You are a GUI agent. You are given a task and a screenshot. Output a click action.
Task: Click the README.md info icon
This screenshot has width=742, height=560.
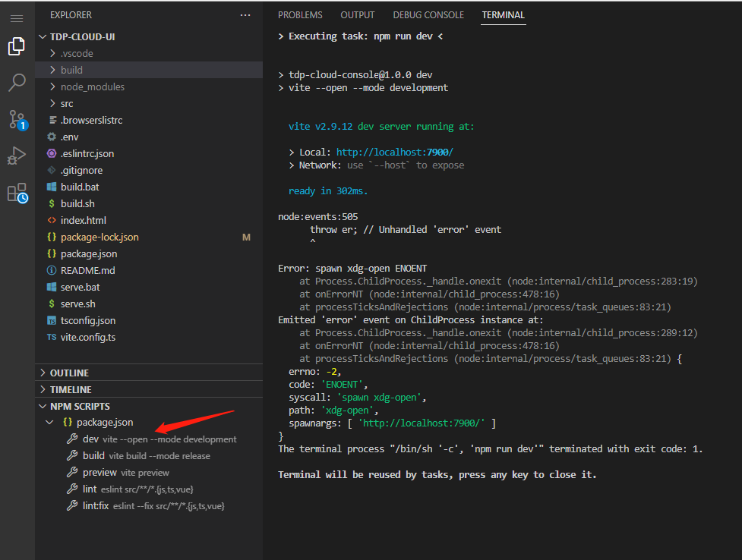(52, 270)
